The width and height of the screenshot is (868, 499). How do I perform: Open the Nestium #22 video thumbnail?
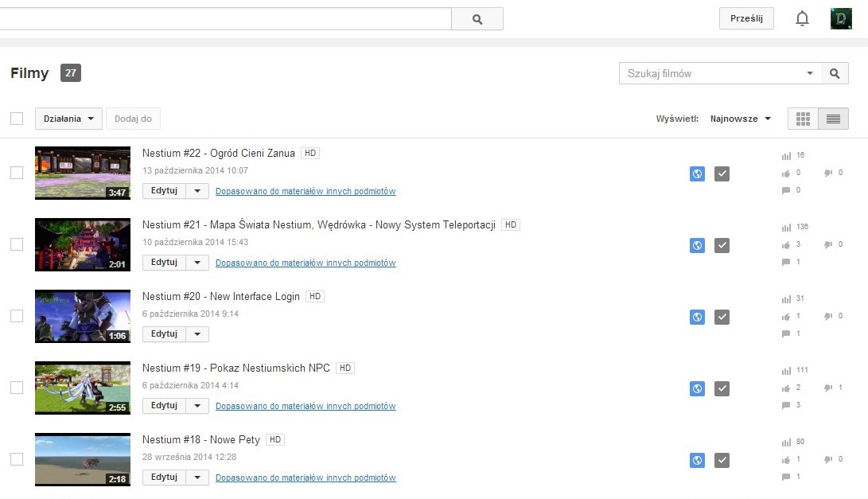click(83, 173)
